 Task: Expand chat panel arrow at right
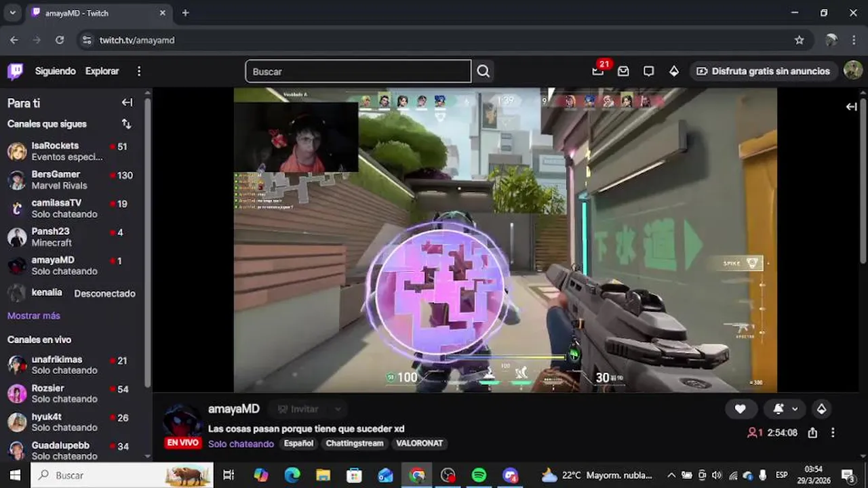point(852,106)
